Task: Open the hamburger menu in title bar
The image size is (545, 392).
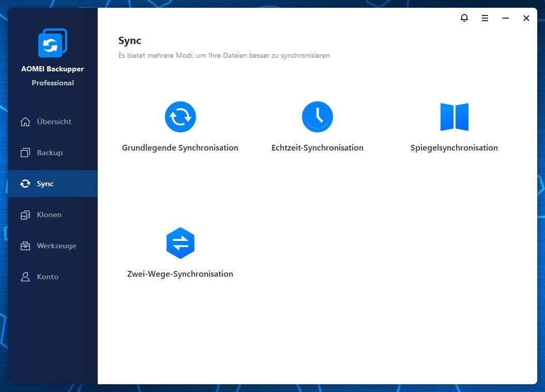Action: point(485,18)
